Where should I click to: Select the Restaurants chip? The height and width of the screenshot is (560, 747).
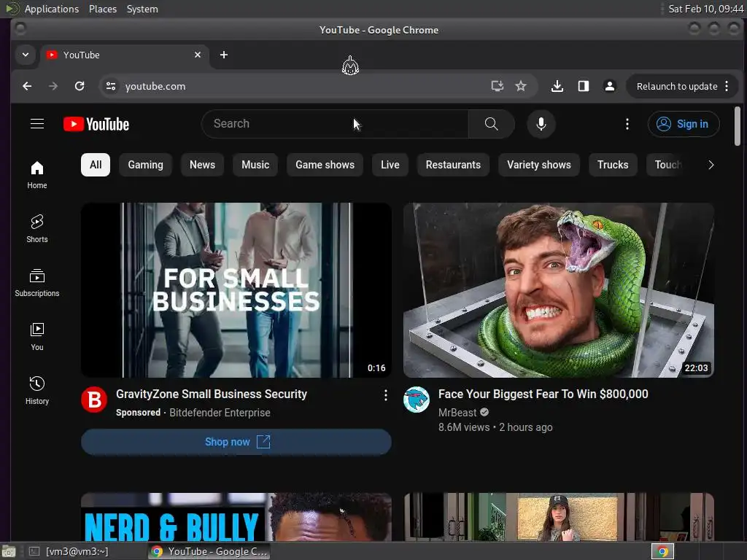(x=453, y=165)
